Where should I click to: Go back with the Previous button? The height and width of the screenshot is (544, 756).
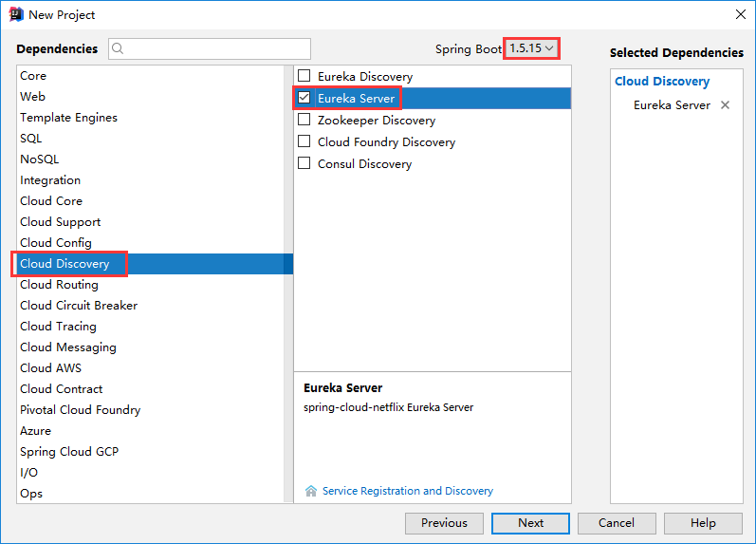click(x=444, y=523)
